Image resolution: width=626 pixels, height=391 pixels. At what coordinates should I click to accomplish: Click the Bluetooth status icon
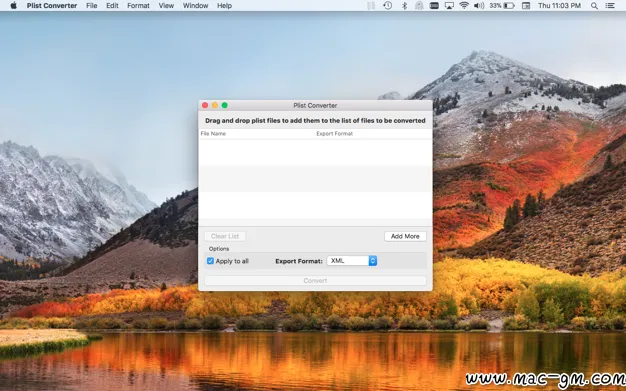pyautogui.click(x=404, y=6)
